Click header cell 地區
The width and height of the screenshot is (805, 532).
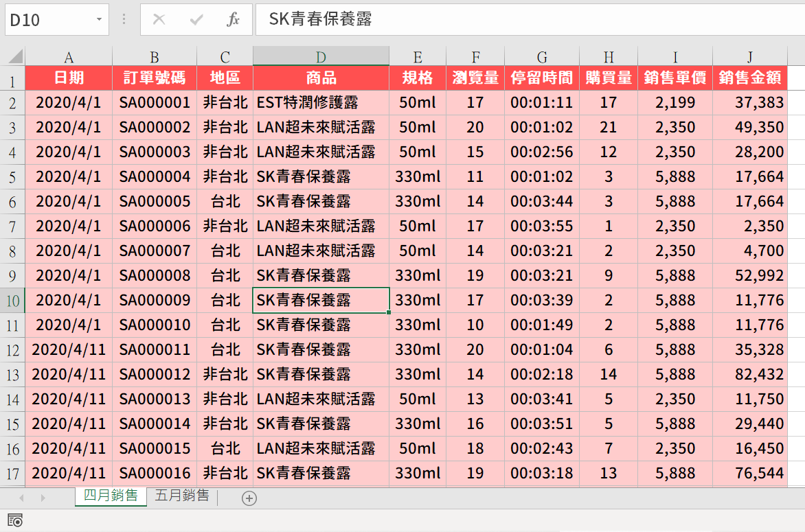(225, 78)
